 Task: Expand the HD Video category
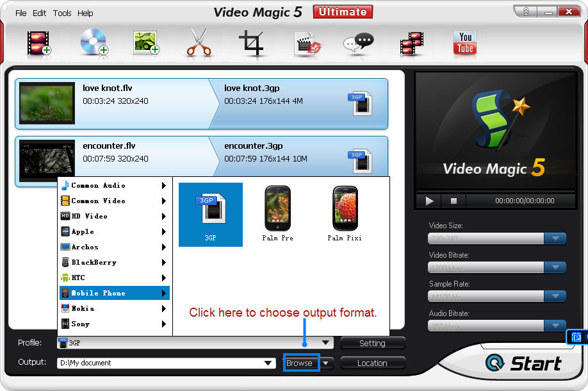coord(115,216)
